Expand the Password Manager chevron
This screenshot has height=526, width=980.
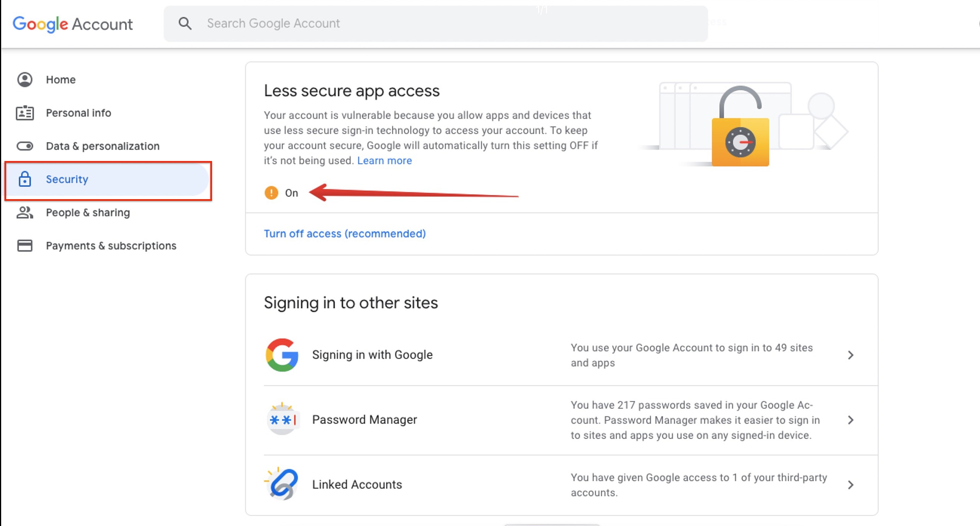coord(850,420)
